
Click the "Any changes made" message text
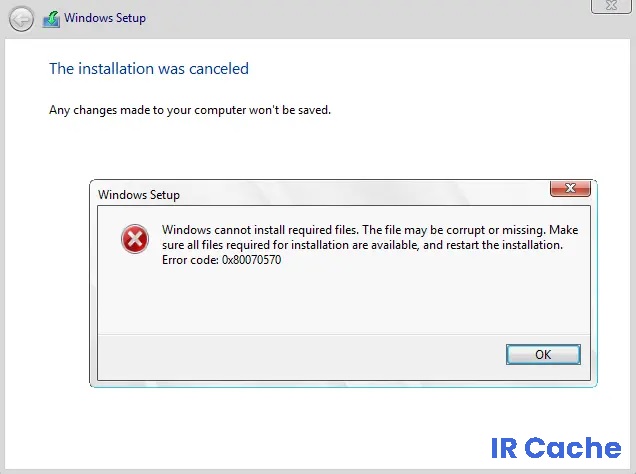[x=190, y=110]
